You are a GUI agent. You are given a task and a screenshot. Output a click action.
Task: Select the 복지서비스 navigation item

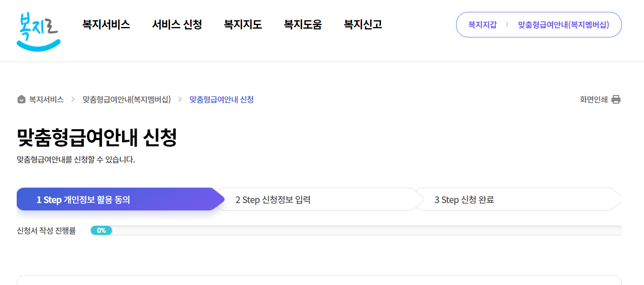[x=106, y=24]
